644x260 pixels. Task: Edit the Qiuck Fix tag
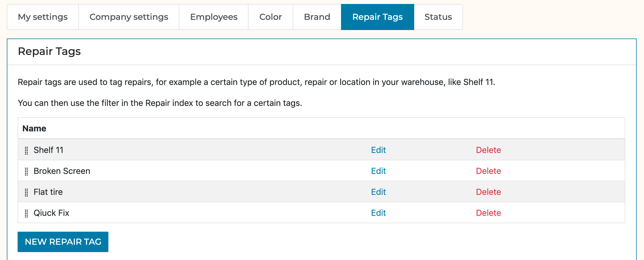[378, 213]
